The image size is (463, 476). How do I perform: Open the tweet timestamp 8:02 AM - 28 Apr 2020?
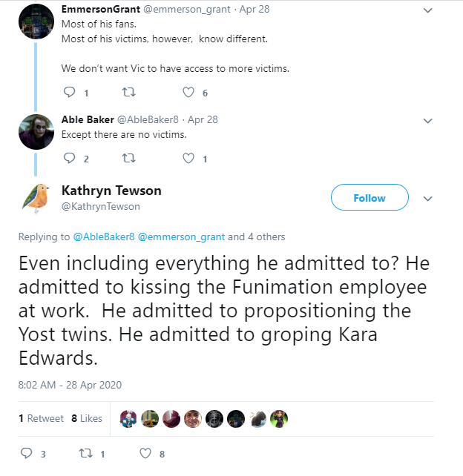click(70, 385)
